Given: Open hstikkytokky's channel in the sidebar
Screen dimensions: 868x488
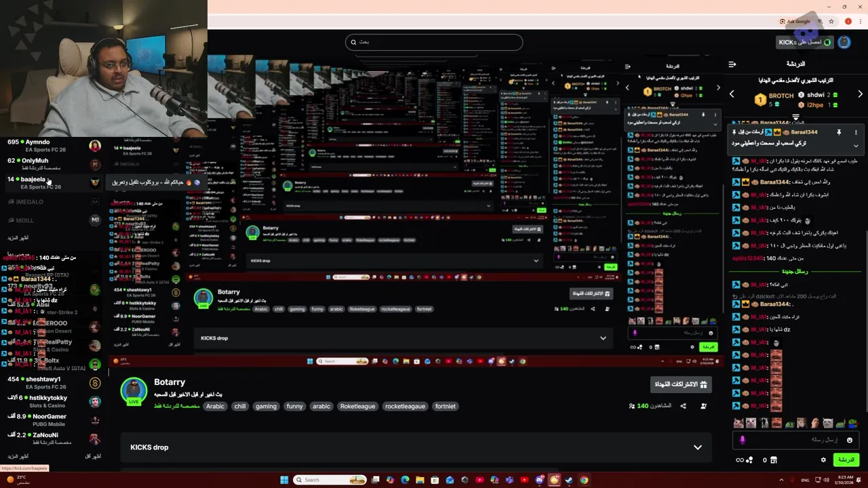Looking at the screenshot, I should 54,401.
